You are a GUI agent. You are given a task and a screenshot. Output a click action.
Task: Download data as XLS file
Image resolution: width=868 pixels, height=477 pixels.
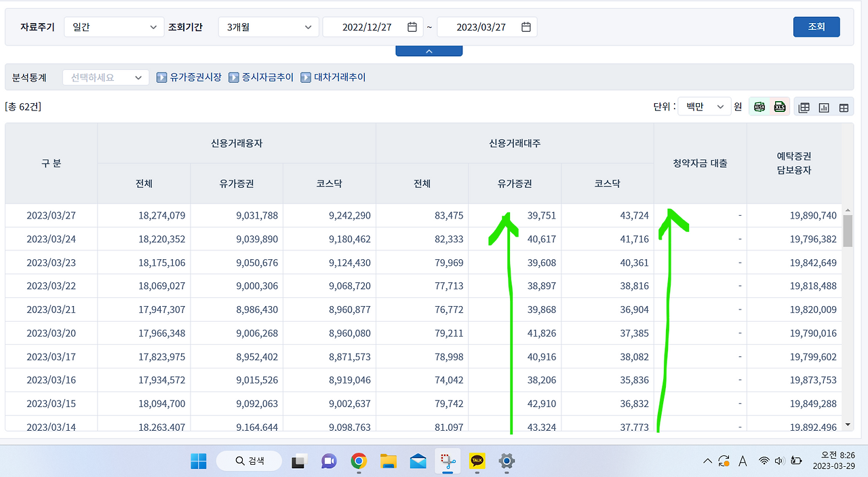pyautogui.click(x=780, y=107)
